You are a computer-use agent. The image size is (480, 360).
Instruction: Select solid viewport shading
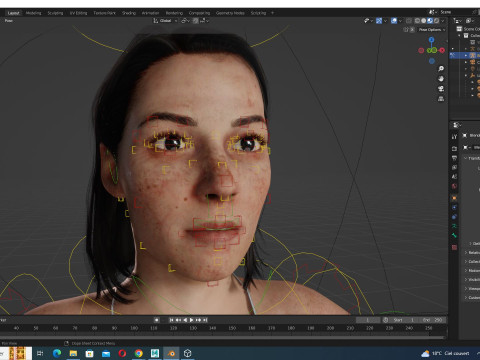click(x=424, y=21)
